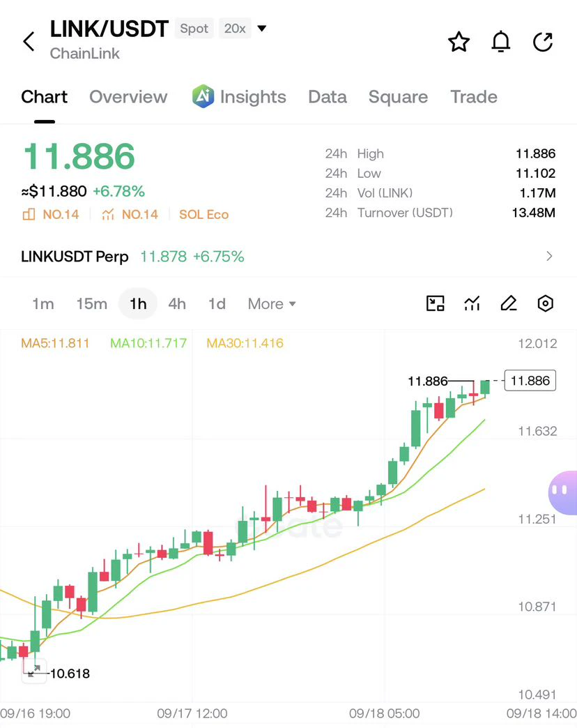Tap the 12.012 axis price label
The height and width of the screenshot is (728, 577).
click(x=537, y=344)
